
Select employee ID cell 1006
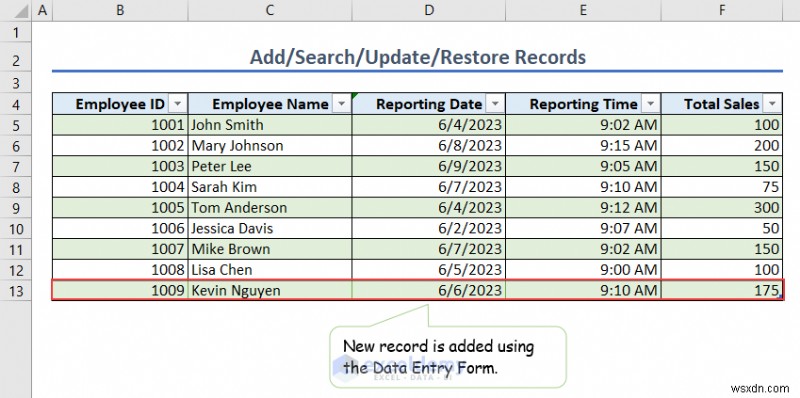120,229
